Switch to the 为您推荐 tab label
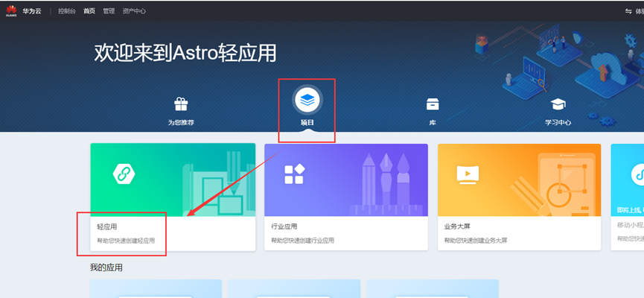Viewport: 644px width, 298px height. pos(181,122)
